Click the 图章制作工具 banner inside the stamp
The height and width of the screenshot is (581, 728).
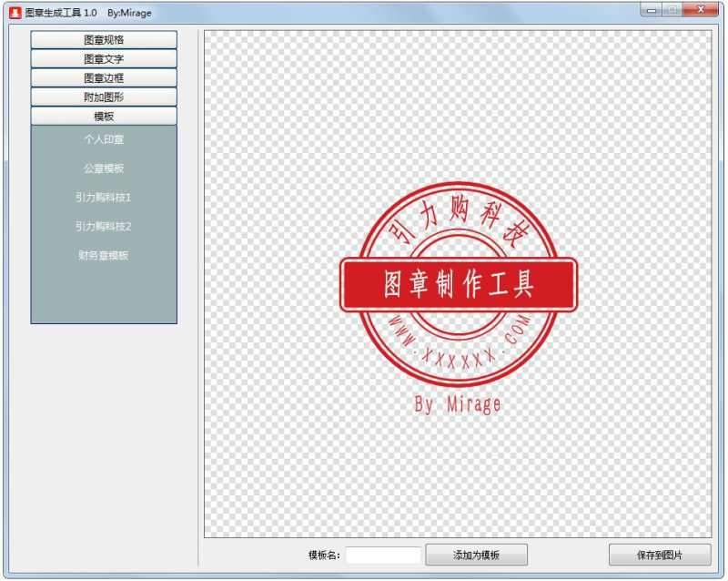(x=460, y=284)
